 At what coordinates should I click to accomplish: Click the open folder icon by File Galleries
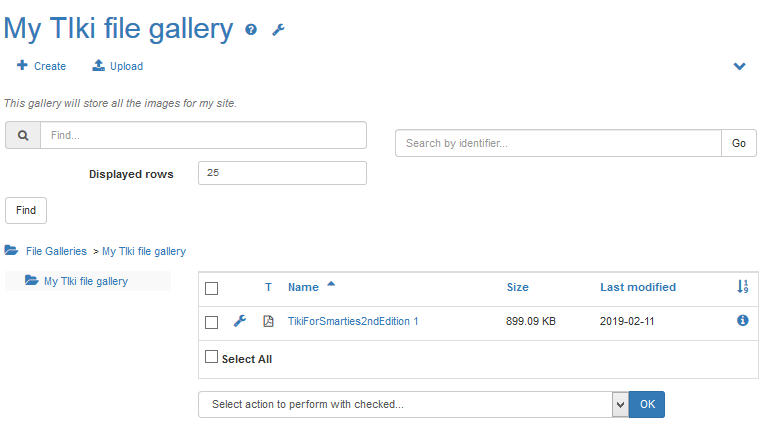tap(12, 251)
